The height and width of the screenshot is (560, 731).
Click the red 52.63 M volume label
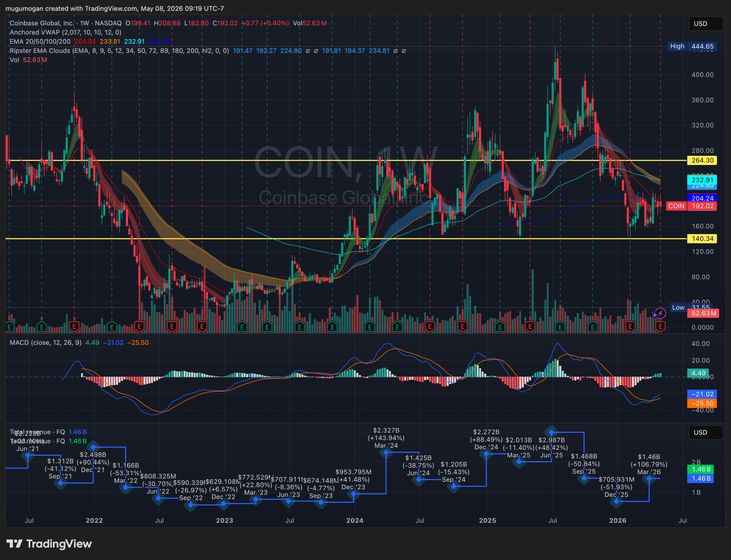pyautogui.click(x=703, y=313)
